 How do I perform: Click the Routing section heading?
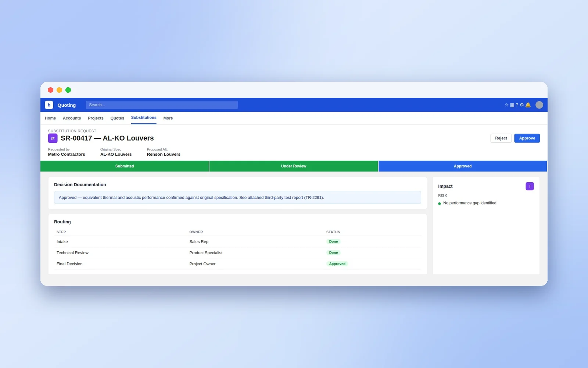click(62, 222)
